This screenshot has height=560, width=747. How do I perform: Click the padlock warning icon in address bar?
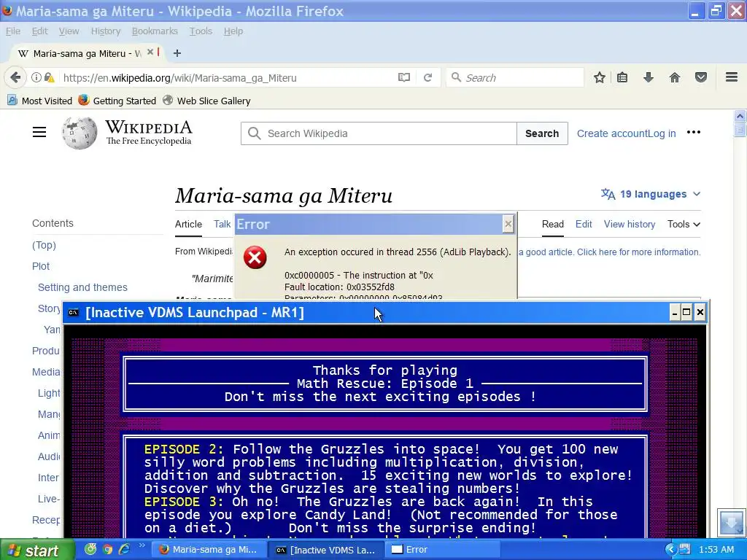tap(50, 77)
